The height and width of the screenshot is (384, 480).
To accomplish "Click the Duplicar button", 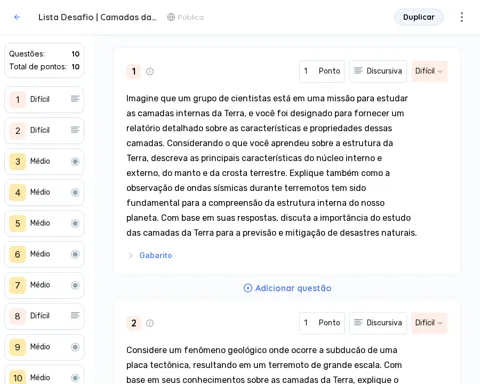I will point(419,17).
